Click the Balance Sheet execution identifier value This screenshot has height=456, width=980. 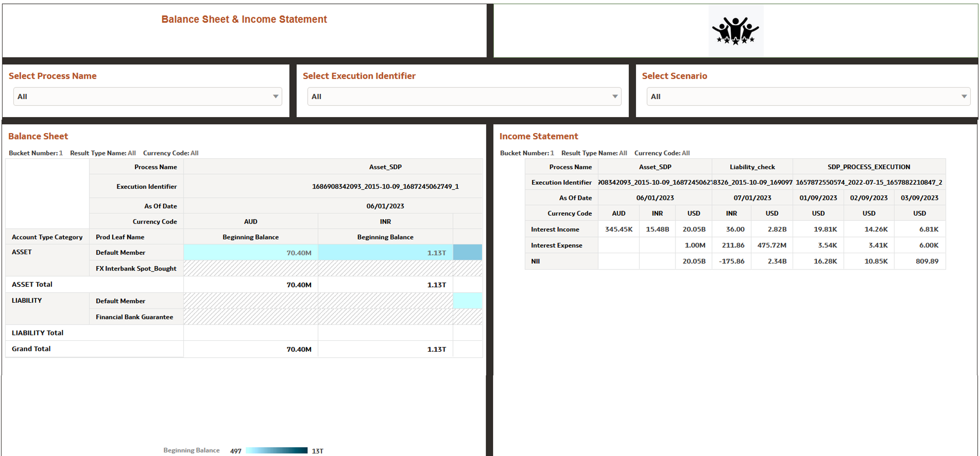(x=385, y=186)
